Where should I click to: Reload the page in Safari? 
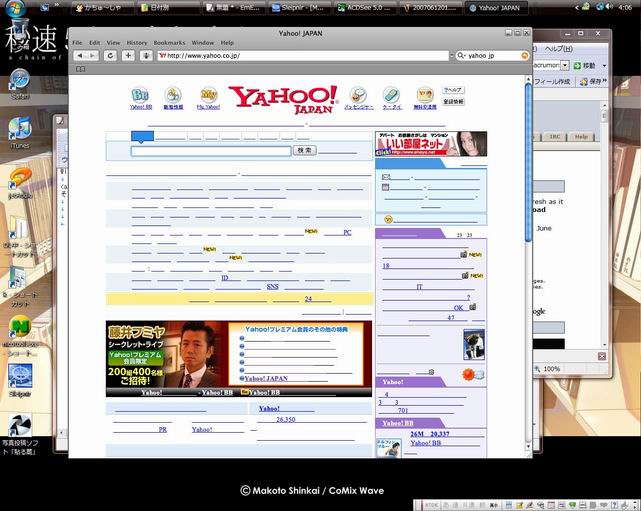[110, 56]
